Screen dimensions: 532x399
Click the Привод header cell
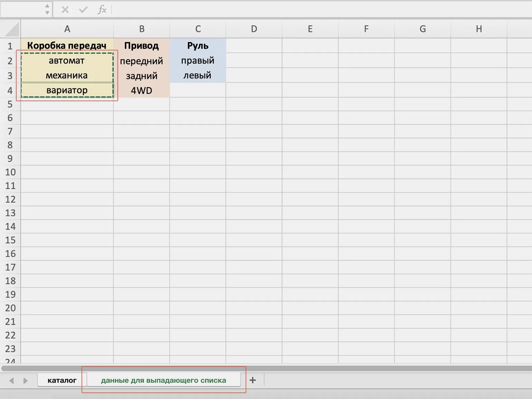[141, 46]
